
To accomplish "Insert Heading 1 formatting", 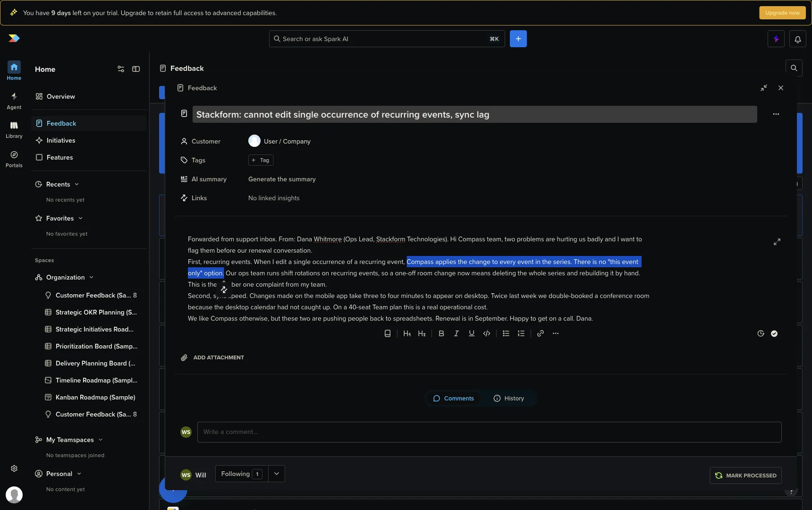I will (407, 333).
